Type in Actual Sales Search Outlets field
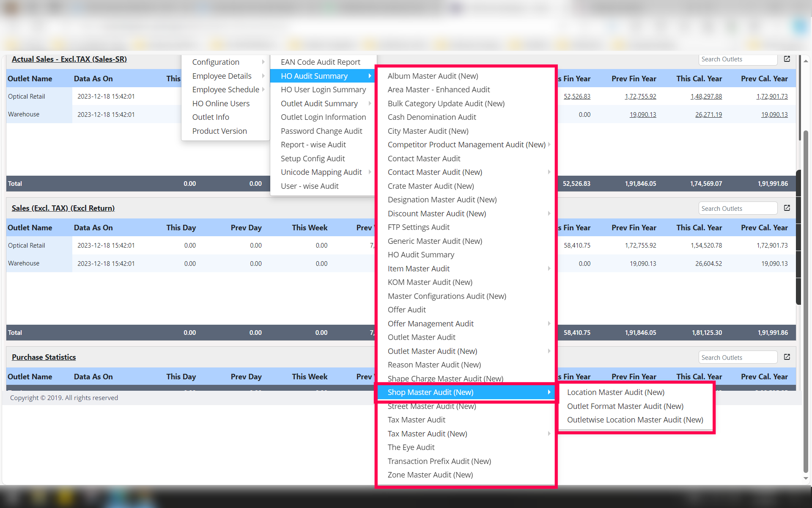This screenshot has height=508, width=812. (x=737, y=60)
